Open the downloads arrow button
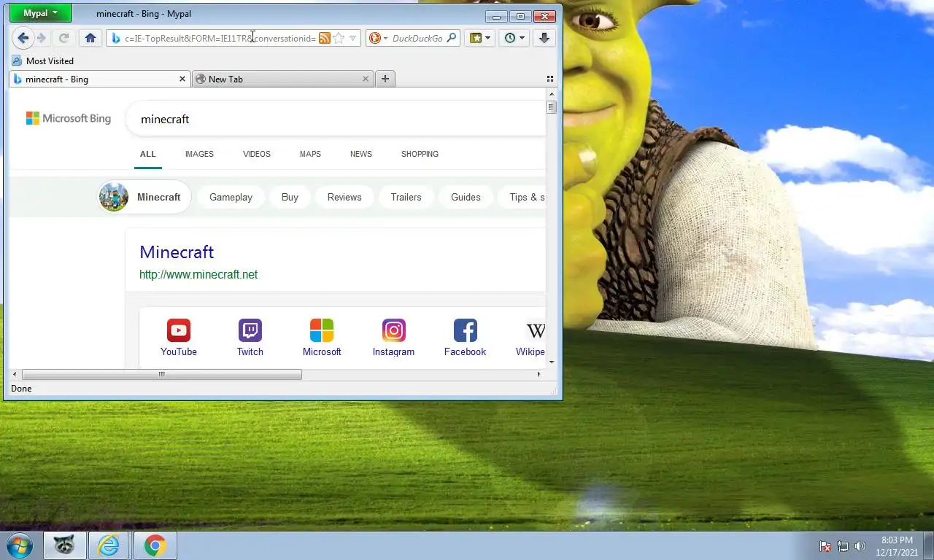The height and width of the screenshot is (560, 934). pyautogui.click(x=544, y=38)
